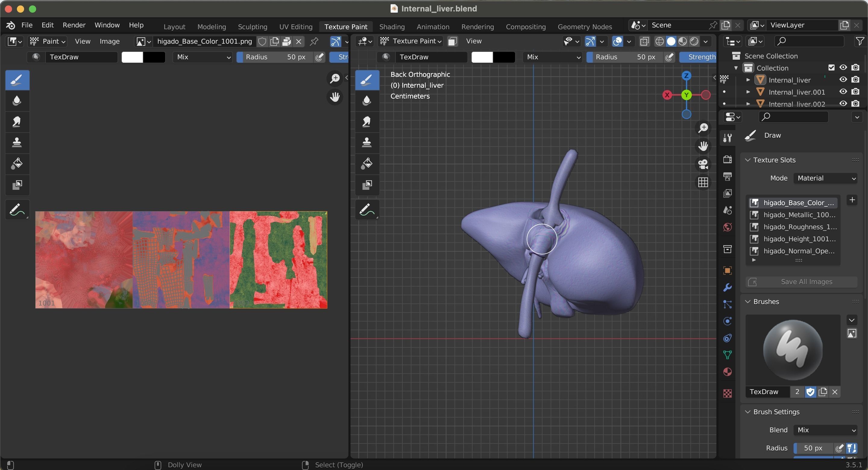
Task: Hide Internal_liver object with eye icon
Action: pos(843,80)
